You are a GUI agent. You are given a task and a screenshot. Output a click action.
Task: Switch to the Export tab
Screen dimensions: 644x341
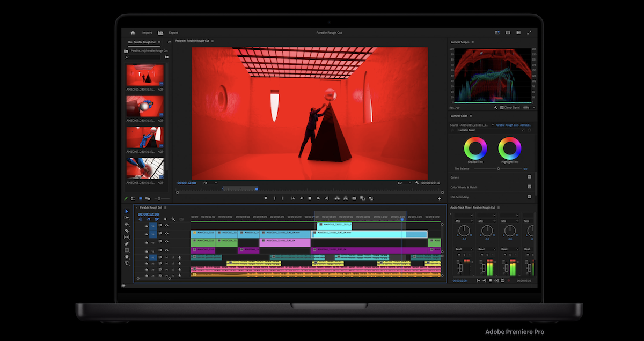point(173,33)
